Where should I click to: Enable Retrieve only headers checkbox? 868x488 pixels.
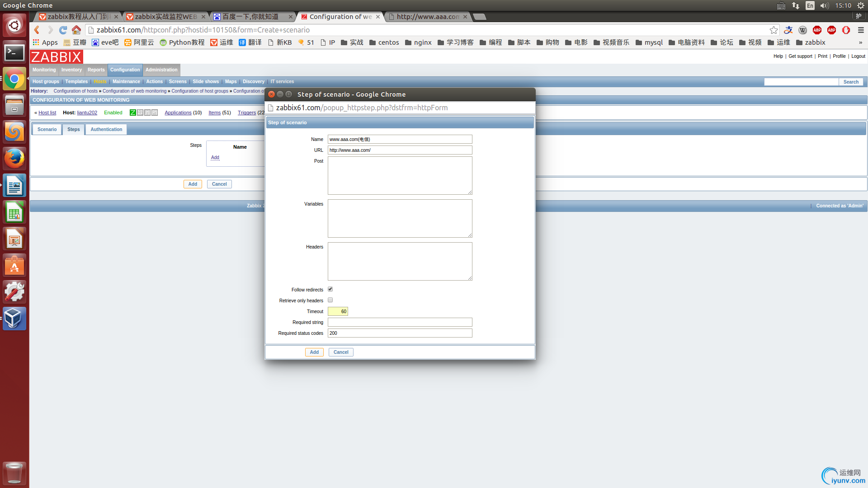click(330, 300)
